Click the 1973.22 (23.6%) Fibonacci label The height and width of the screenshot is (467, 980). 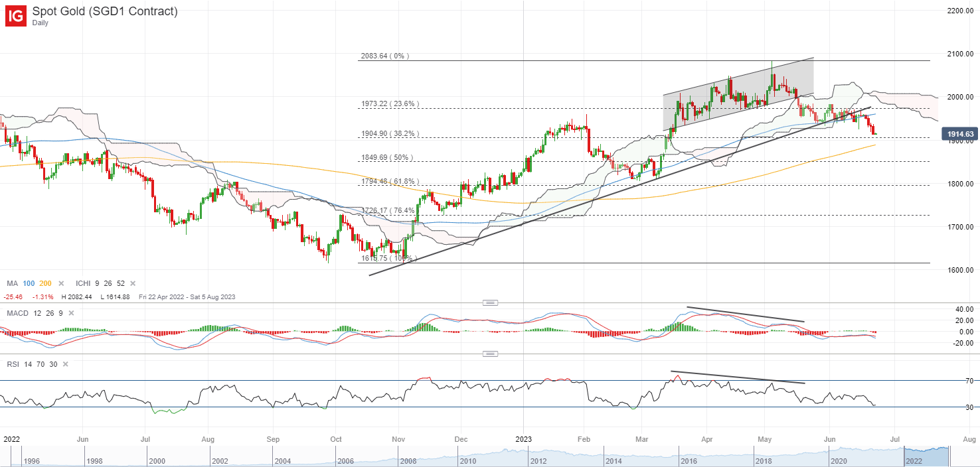(390, 104)
